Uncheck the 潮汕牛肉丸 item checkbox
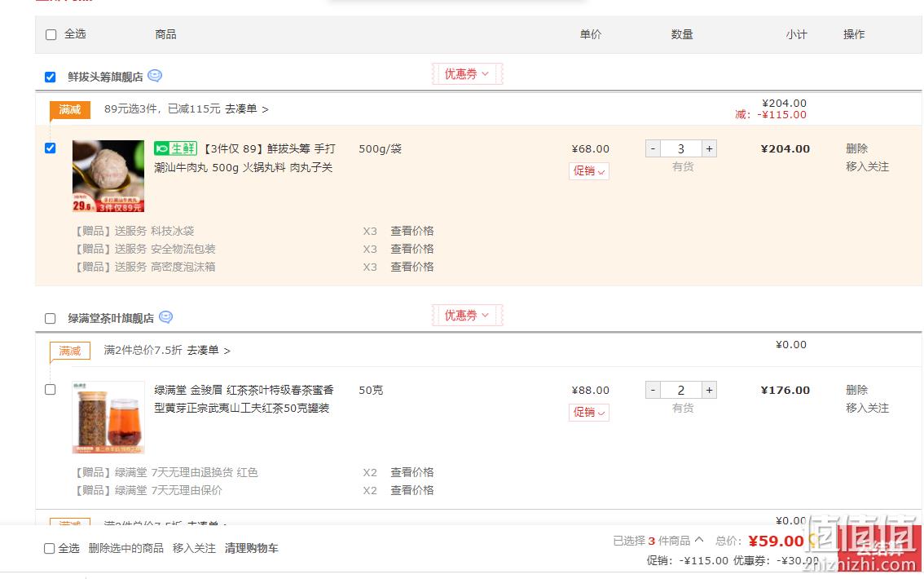Image resolution: width=924 pixels, height=579 pixels. 50,148
